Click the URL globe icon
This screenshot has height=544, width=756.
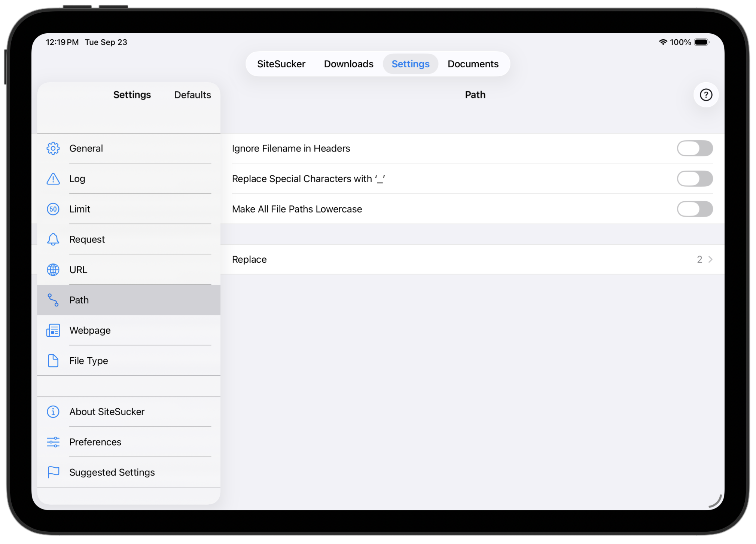pos(53,270)
